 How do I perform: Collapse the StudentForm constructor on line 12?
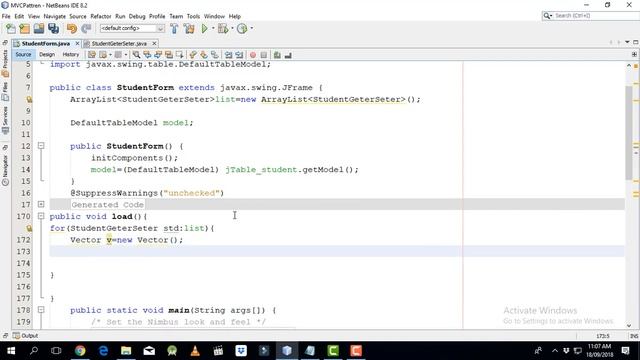click(41, 145)
